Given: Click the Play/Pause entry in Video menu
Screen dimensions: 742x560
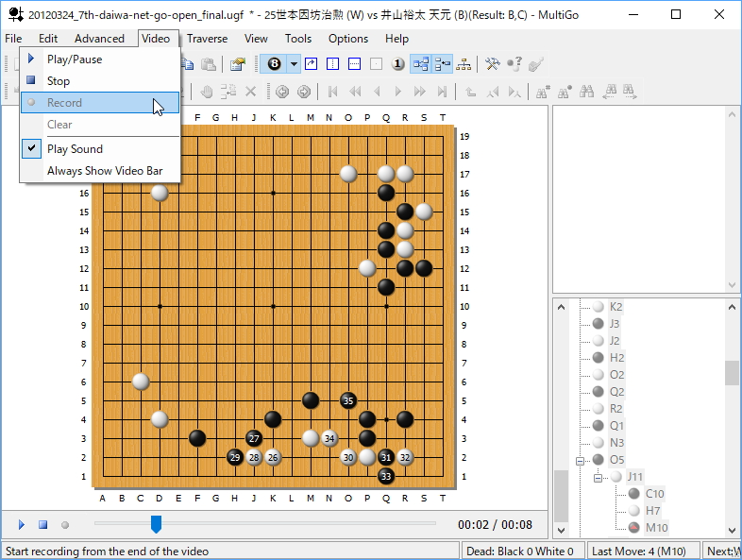Looking at the screenshot, I should [x=100, y=59].
